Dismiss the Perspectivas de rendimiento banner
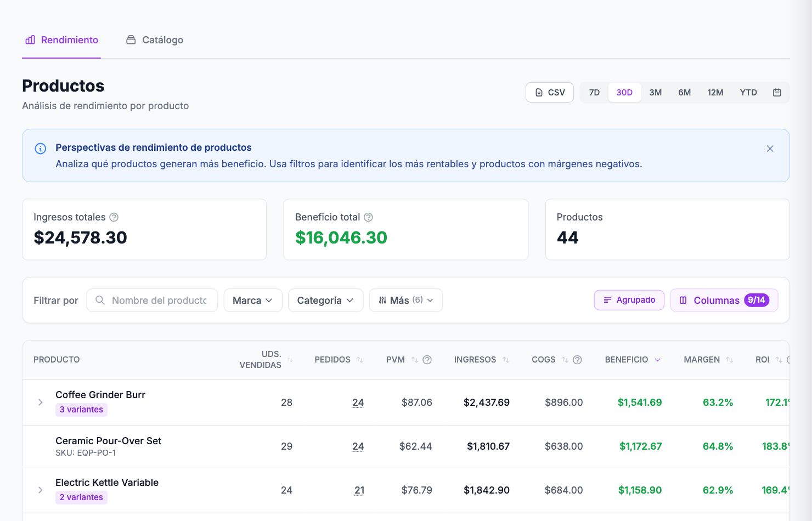812x521 pixels. pyautogui.click(x=770, y=149)
